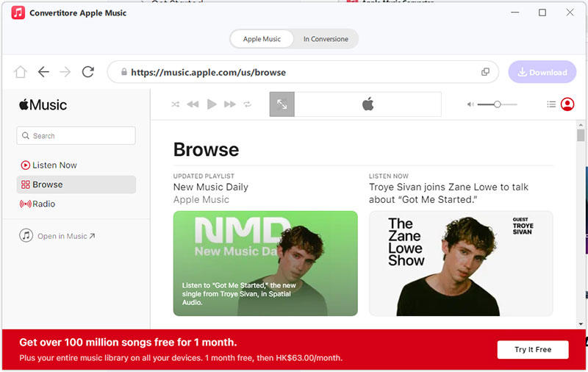
Task: Skip to previous track
Action: point(193,104)
